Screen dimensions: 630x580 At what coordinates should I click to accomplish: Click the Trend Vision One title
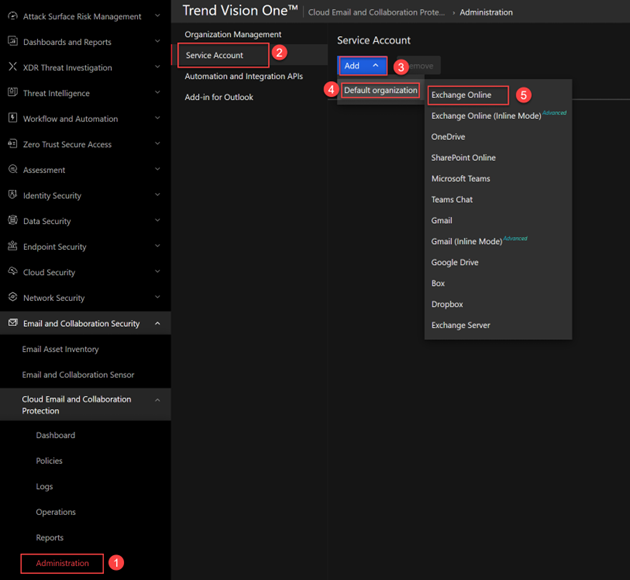tap(240, 10)
